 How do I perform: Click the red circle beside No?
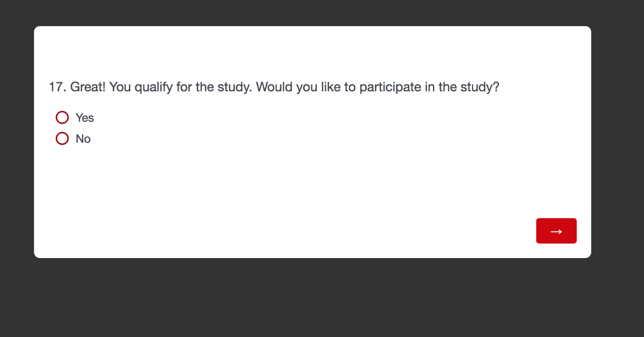click(62, 138)
